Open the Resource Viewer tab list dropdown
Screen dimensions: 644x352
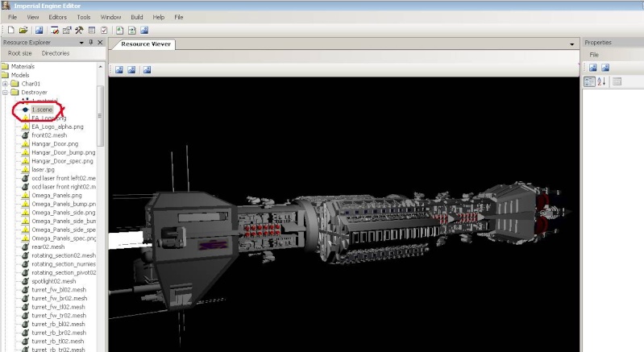(571, 44)
